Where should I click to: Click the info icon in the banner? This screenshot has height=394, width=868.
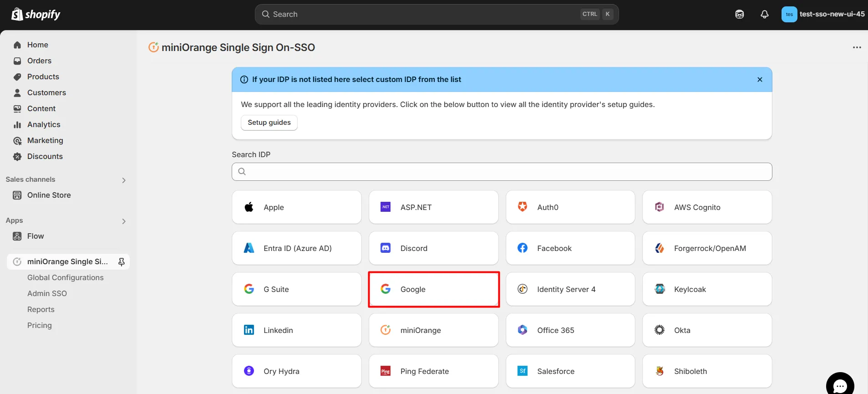point(244,79)
